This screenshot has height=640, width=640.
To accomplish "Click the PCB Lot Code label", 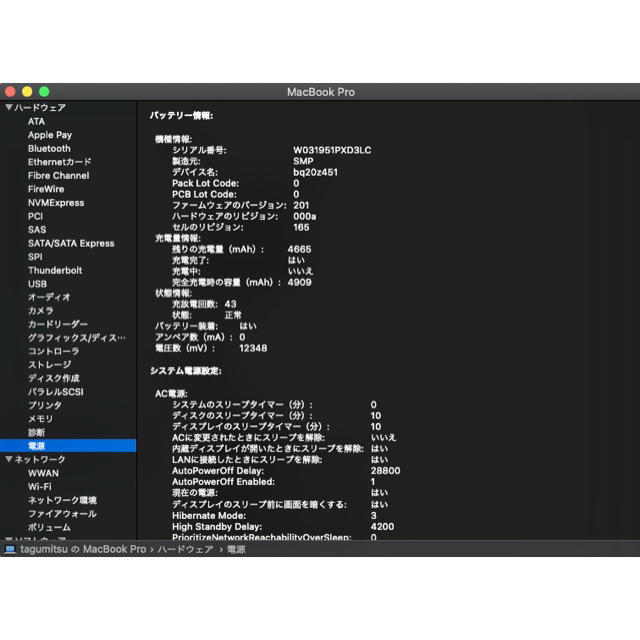I will (204, 194).
